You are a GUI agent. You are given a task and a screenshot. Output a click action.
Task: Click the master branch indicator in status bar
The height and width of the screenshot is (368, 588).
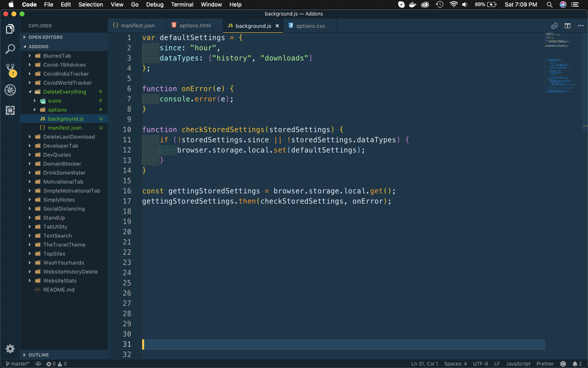pos(18,364)
